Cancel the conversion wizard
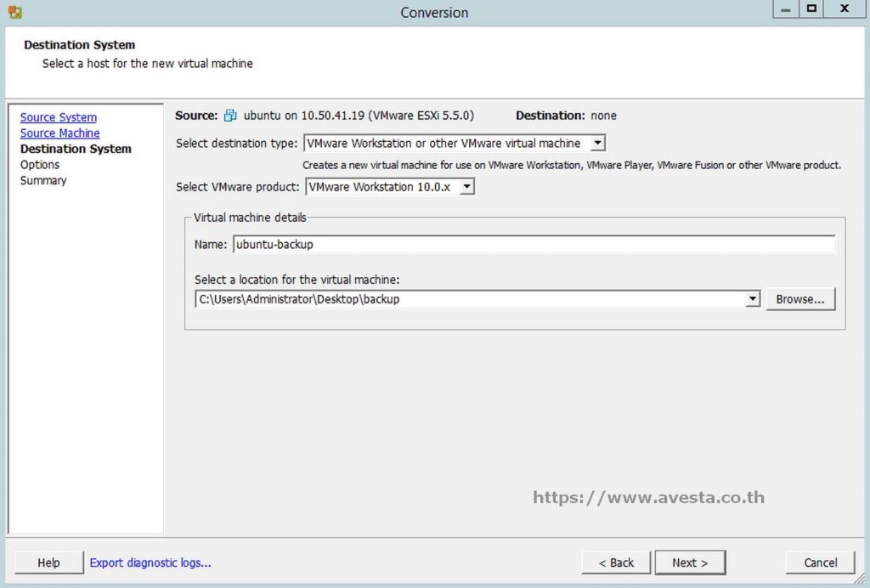This screenshot has height=588, width=870. coord(820,563)
